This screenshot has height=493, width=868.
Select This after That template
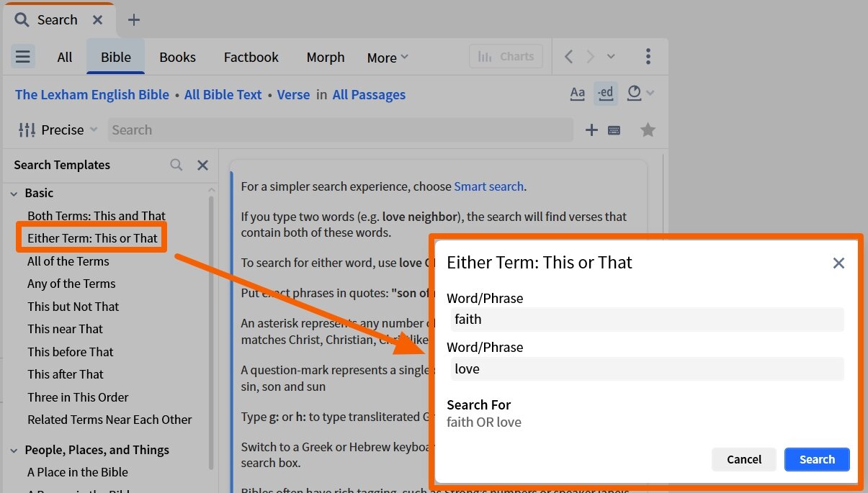66,374
